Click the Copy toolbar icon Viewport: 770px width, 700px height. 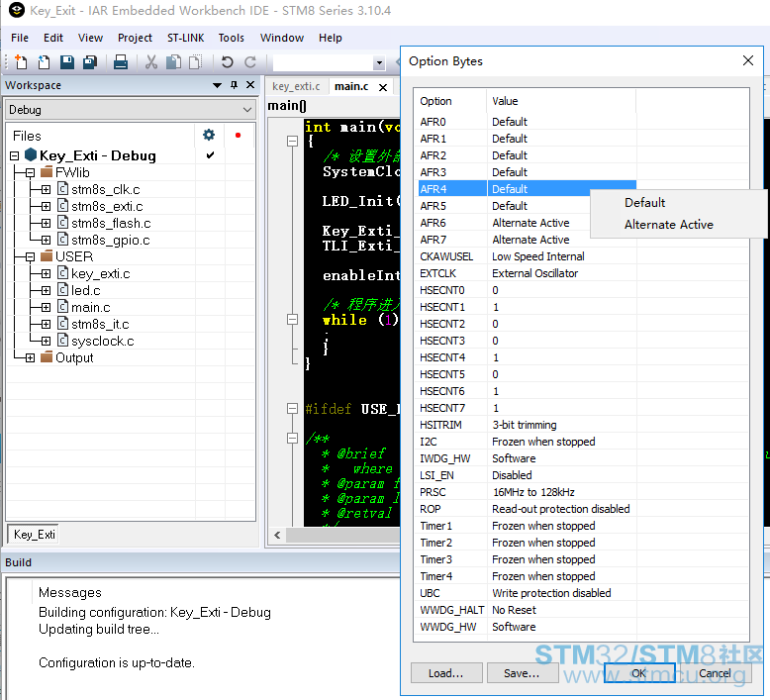point(173,62)
